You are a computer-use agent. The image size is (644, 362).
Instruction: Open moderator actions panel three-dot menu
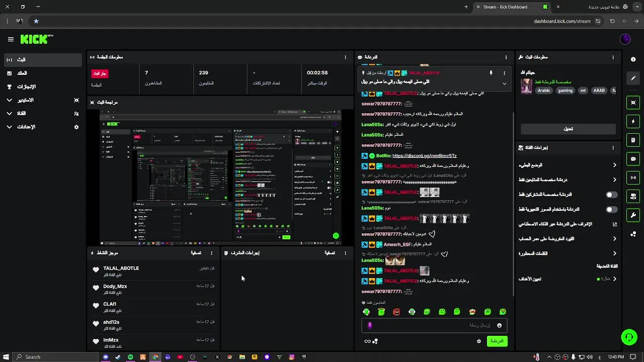pos(345,253)
